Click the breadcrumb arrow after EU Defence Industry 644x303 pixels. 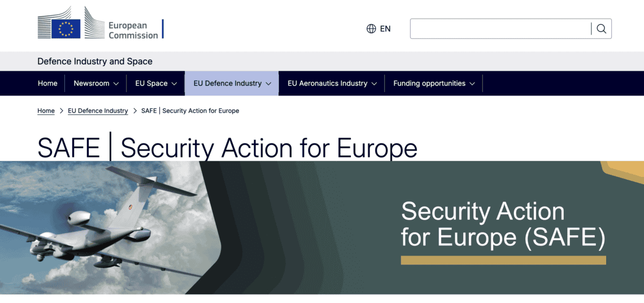[x=135, y=111]
